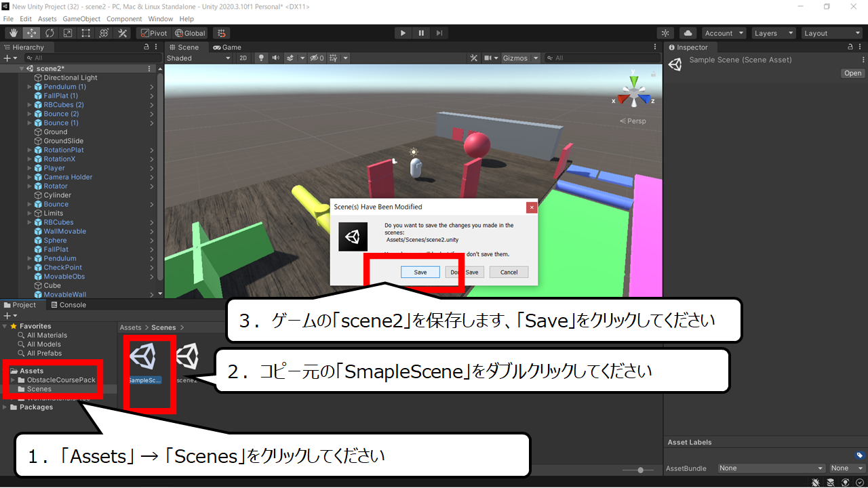Image resolution: width=868 pixels, height=488 pixels.
Task: Open scene view component tools icon
Action: pyautogui.click(x=474, y=58)
